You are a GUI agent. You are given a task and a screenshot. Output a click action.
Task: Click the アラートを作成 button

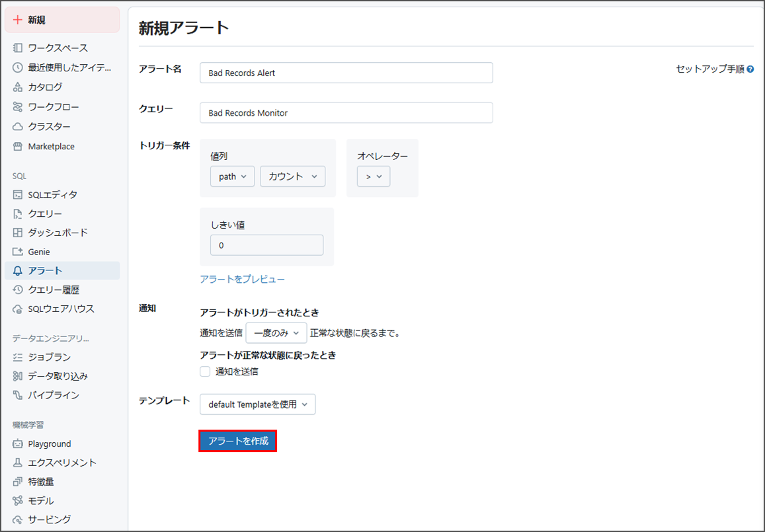tap(238, 441)
